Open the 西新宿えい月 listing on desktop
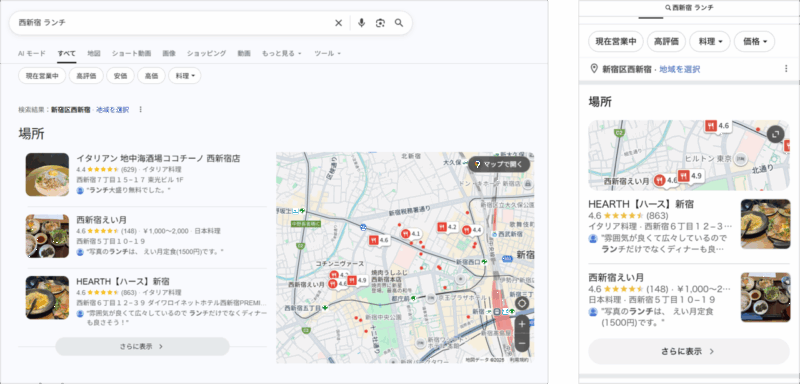Viewport: 800px width, 384px height. (102, 220)
